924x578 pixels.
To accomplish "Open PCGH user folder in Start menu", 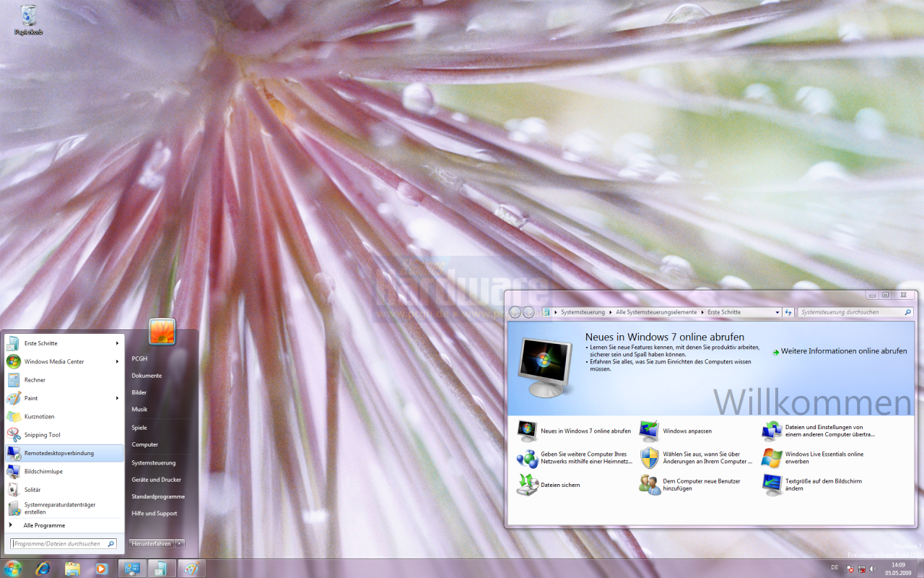I will point(140,358).
